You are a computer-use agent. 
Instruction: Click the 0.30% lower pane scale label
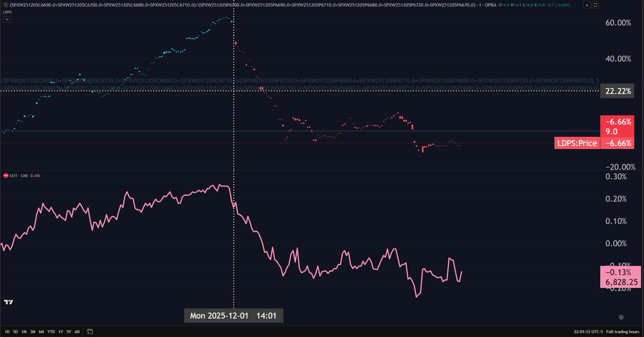616,177
